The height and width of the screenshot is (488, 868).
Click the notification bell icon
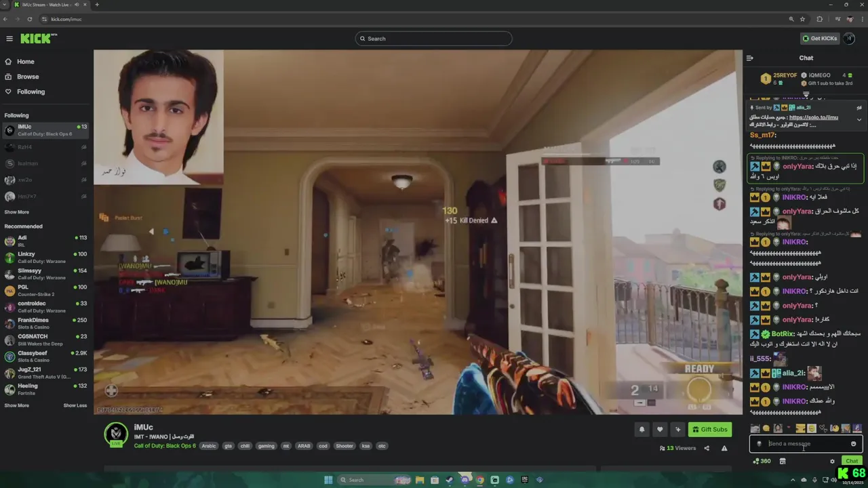click(642, 429)
